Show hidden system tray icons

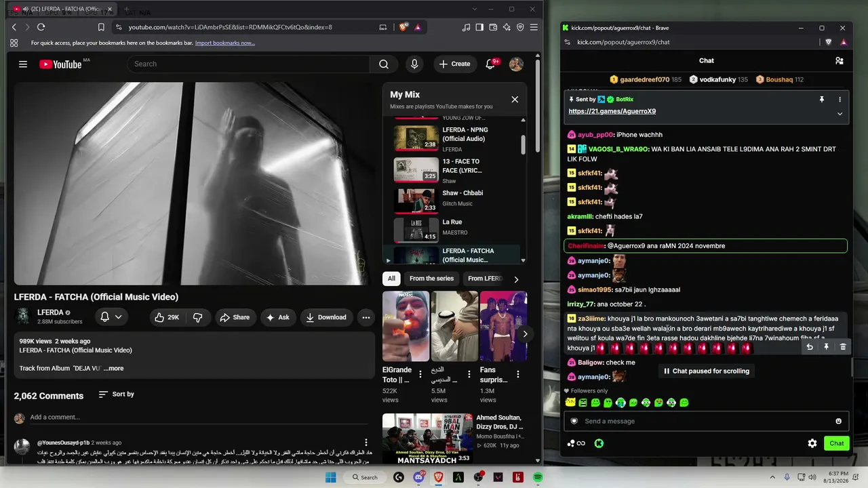tap(773, 477)
